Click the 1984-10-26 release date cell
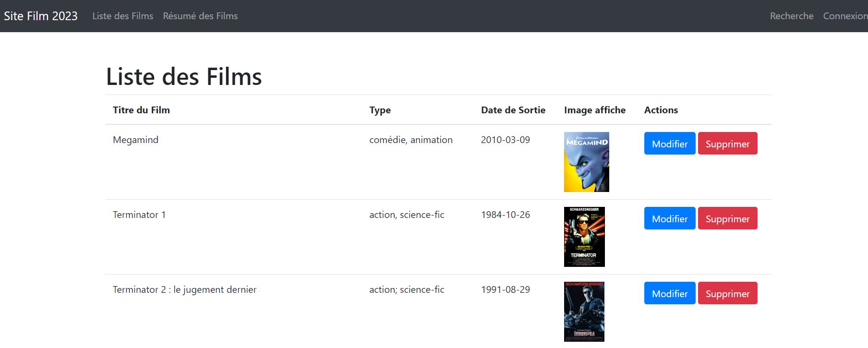Screen dimensions: 868x348 (x=505, y=215)
